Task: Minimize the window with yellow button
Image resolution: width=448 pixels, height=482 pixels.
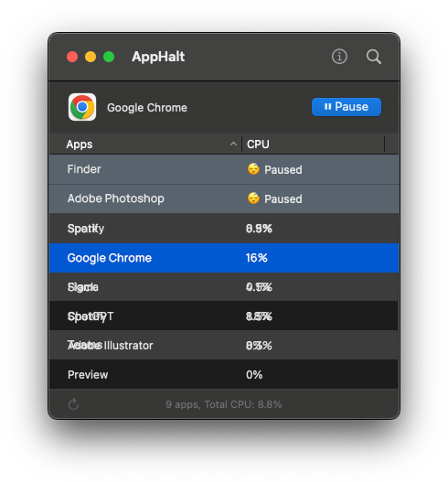Action: click(91, 57)
